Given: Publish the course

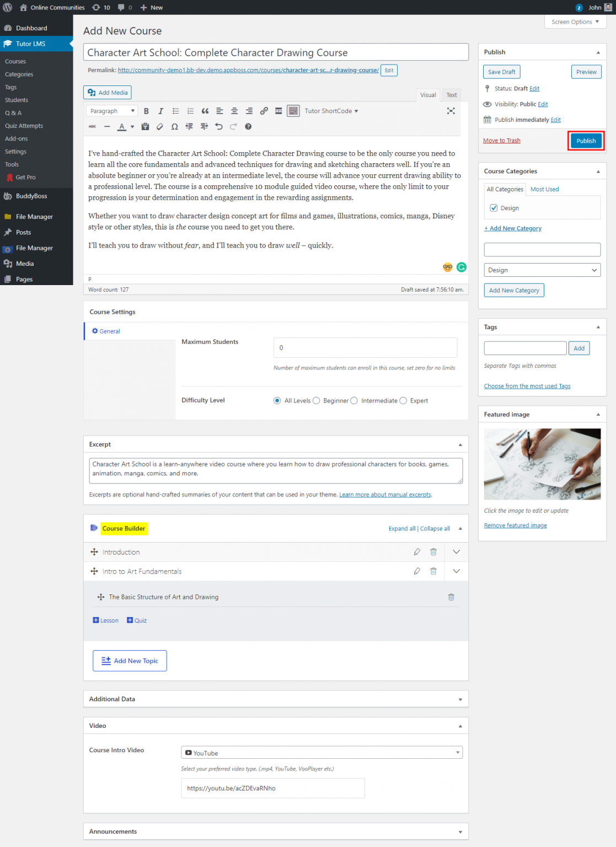Looking at the screenshot, I should point(586,141).
